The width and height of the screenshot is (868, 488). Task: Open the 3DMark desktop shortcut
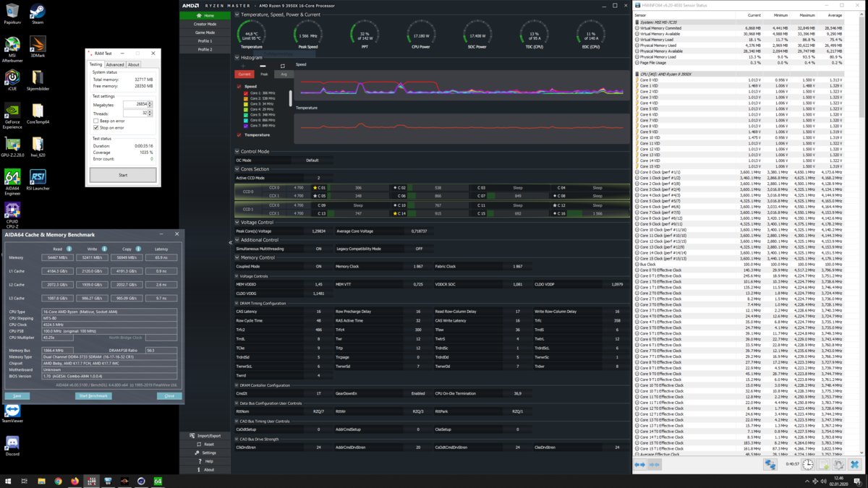(x=38, y=46)
